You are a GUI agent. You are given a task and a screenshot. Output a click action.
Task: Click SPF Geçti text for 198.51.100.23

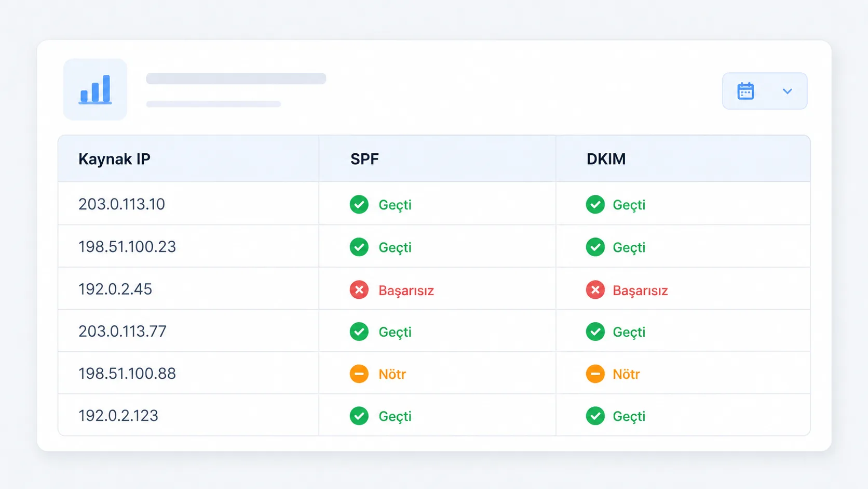point(395,248)
